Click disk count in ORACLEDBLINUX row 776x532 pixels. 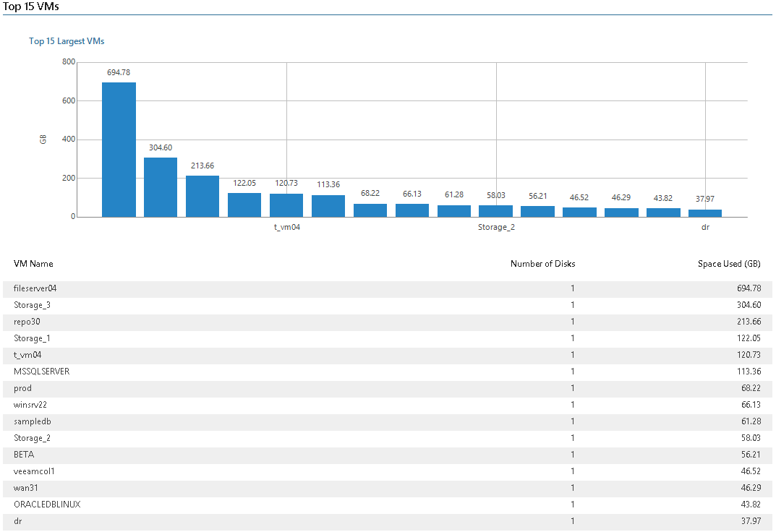[573, 505]
